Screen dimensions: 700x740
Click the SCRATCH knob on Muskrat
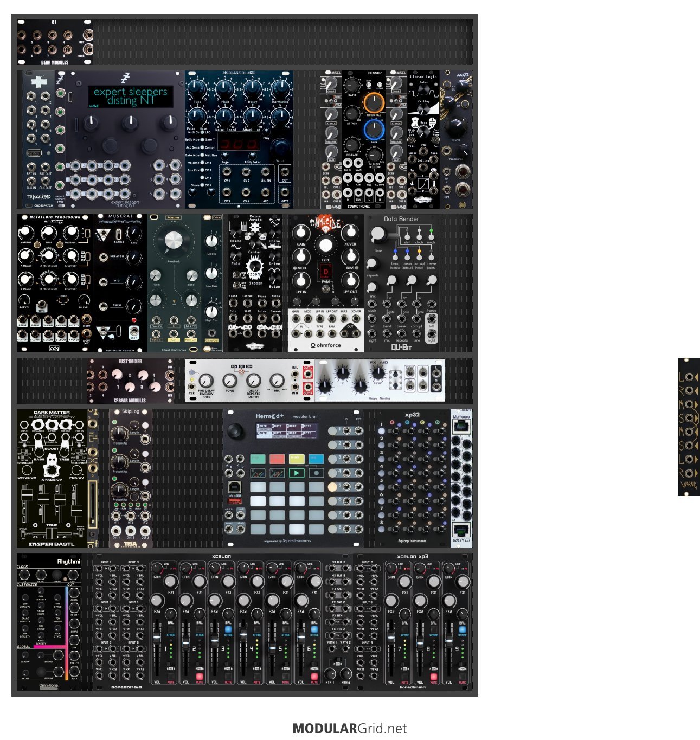133,258
